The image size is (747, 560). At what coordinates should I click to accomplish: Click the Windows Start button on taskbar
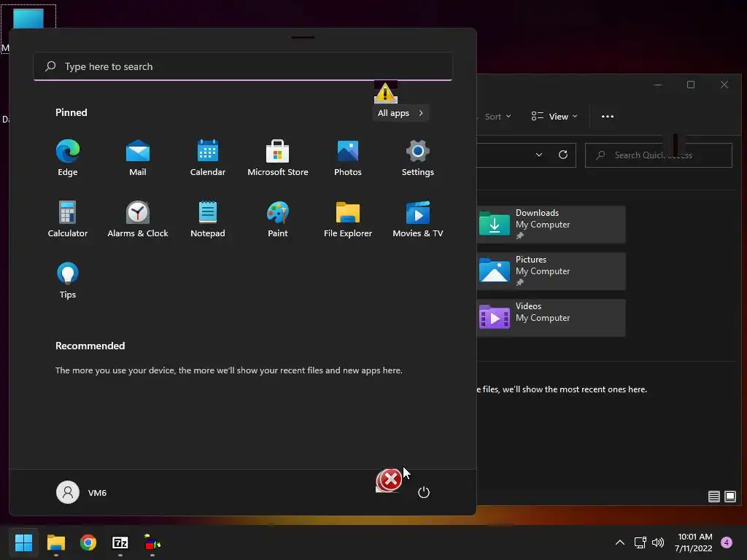[23, 542]
